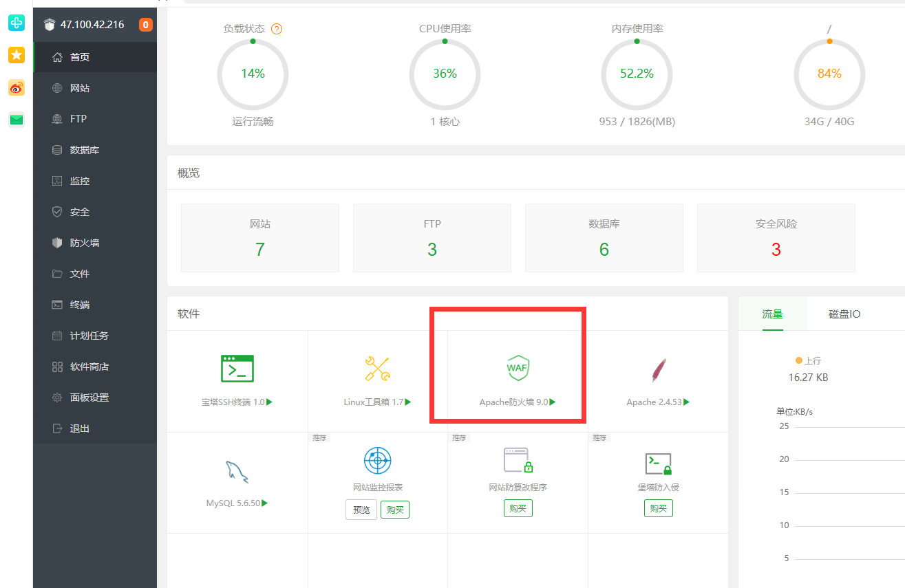The height and width of the screenshot is (588, 905).
Task: Click the shield check icon beside 安全
Action: (x=58, y=212)
